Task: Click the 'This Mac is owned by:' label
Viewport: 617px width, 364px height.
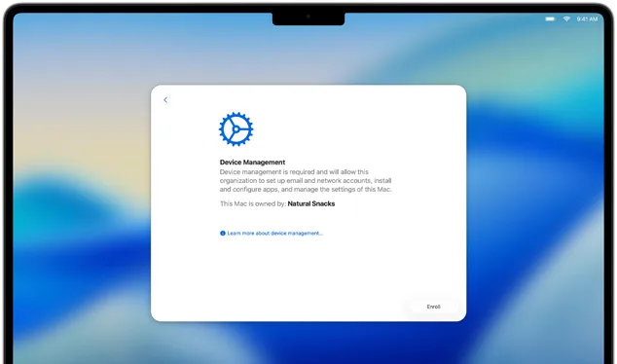Action: (x=253, y=203)
